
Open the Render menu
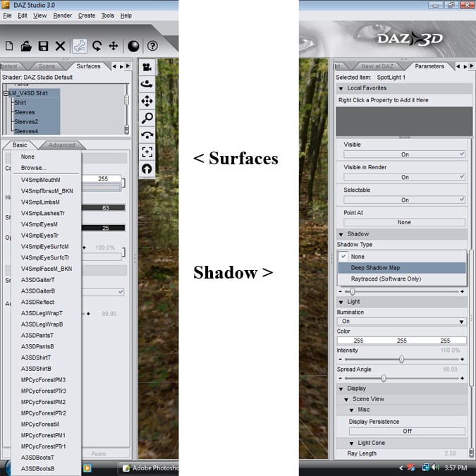click(x=63, y=16)
